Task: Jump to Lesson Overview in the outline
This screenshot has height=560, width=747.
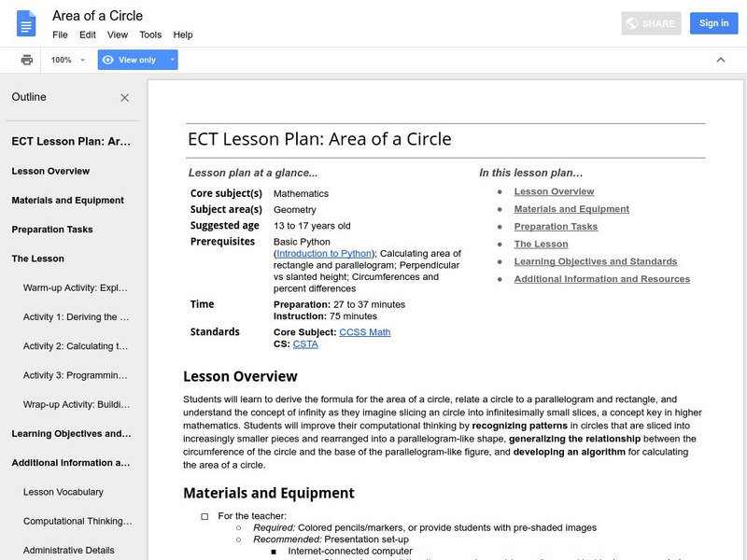Action: click(x=50, y=172)
